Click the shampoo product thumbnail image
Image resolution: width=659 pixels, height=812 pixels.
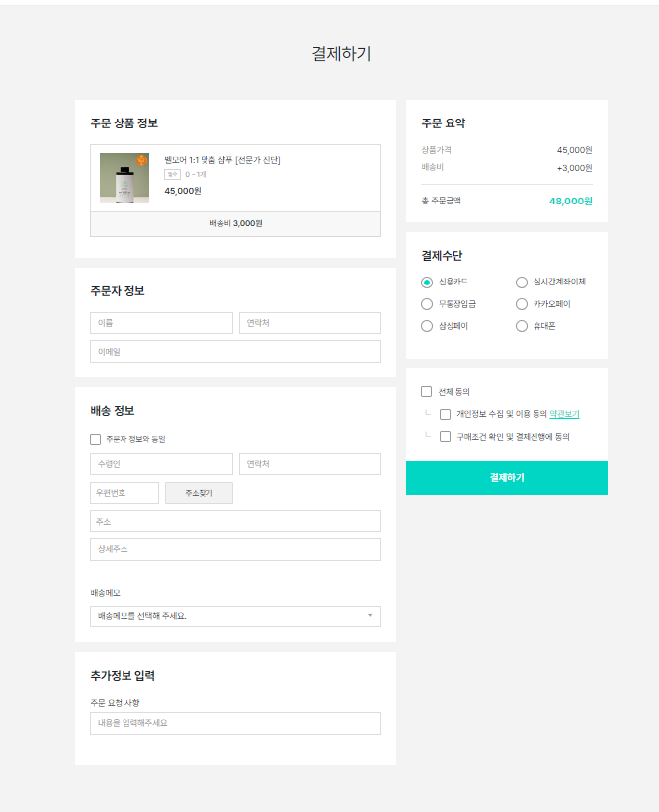[124, 179]
